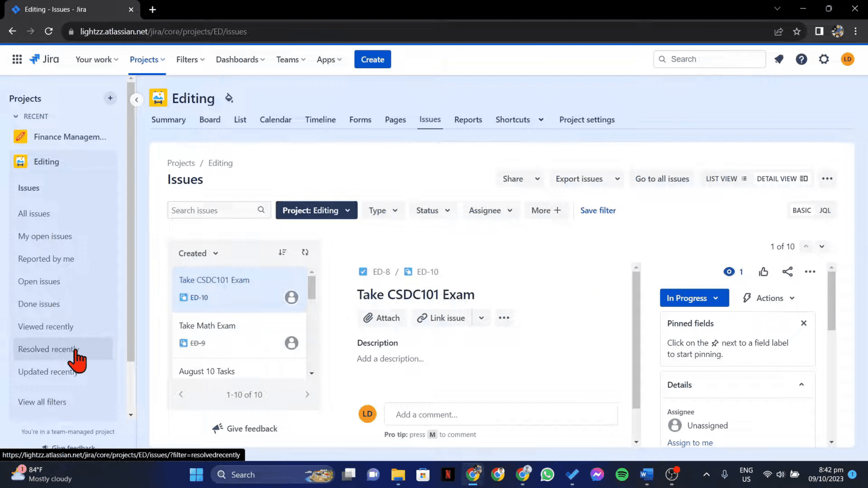Screen dimensions: 868x488
Task: Click the refresh icon in the issue list
Action: [305, 252]
